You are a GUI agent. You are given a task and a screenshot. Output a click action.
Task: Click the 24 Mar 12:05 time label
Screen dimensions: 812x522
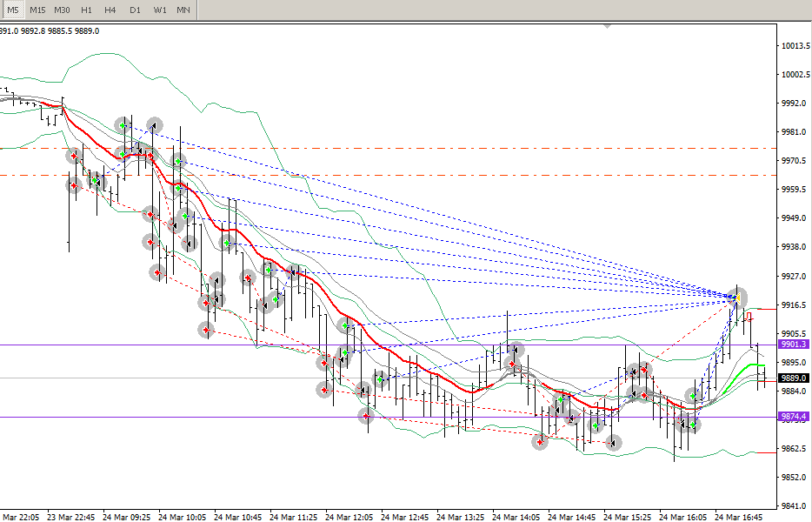click(x=349, y=517)
